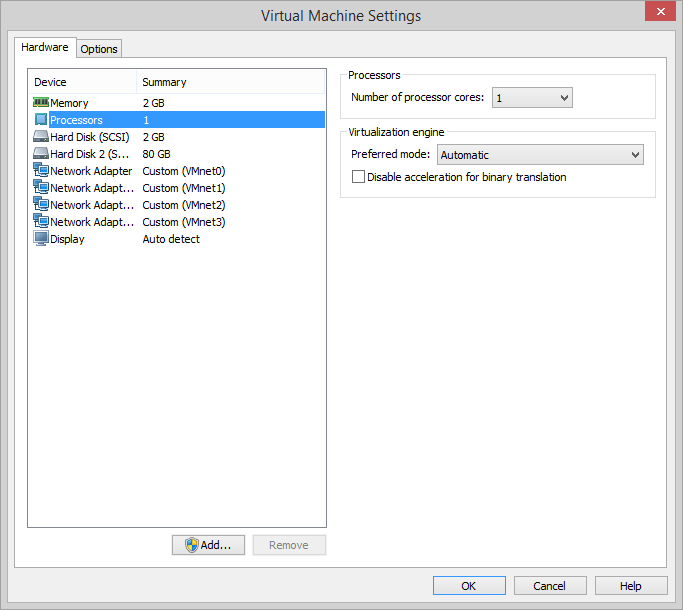Select the Processors device row label
This screenshot has height=610, width=683.
(x=76, y=120)
